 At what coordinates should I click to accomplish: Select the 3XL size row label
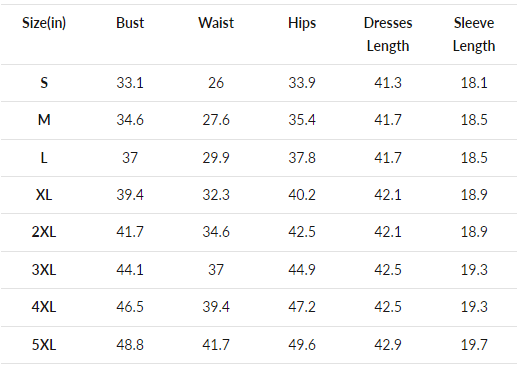44,270
